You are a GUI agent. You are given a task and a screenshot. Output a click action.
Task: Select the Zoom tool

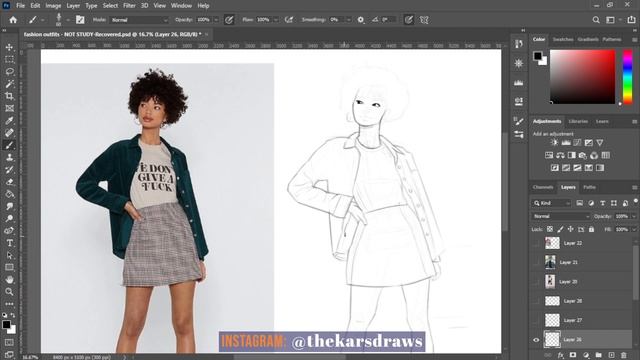pos(9,292)
